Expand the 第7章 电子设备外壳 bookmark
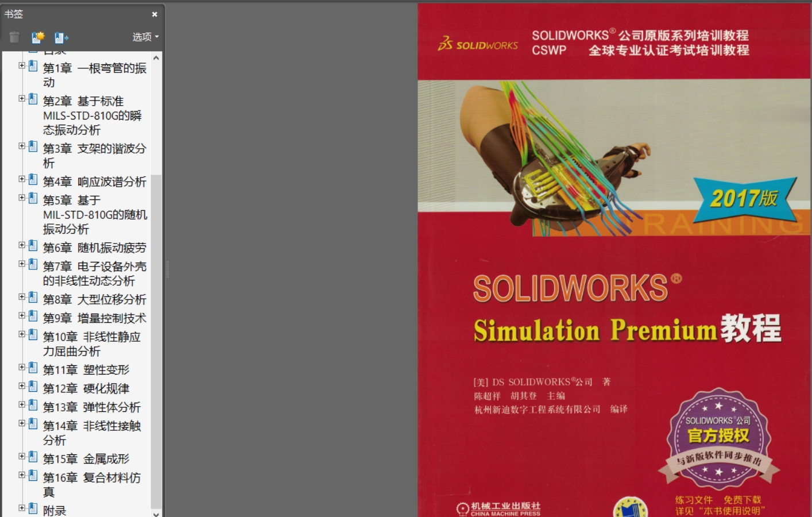The width and height of the screenshot is (812, 517). pos(22,264)
